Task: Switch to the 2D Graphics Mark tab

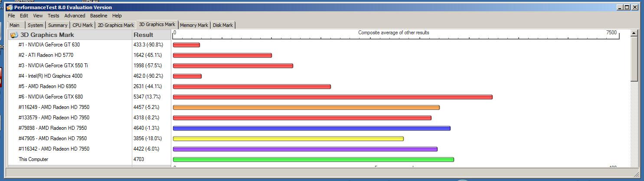Action: tap(116, 25)
